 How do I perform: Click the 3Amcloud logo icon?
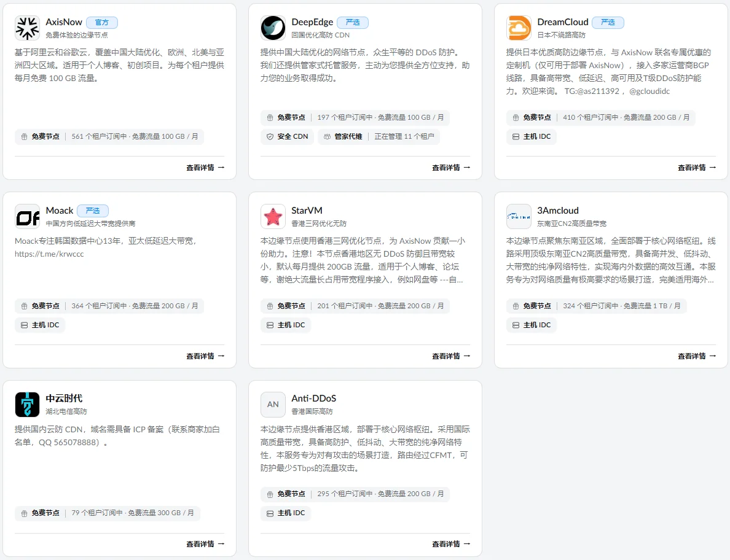tap(519, 216)
